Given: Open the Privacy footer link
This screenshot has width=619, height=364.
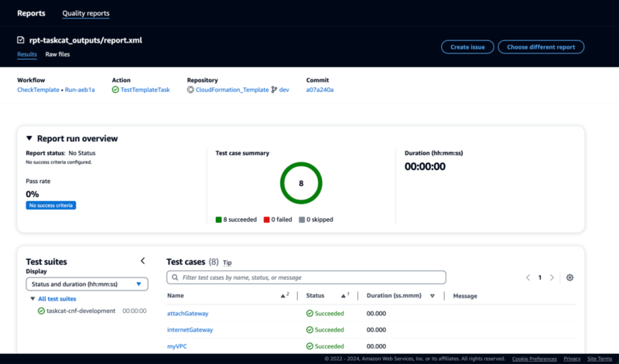Looking at the screenshot, I should tap(572, 359).
